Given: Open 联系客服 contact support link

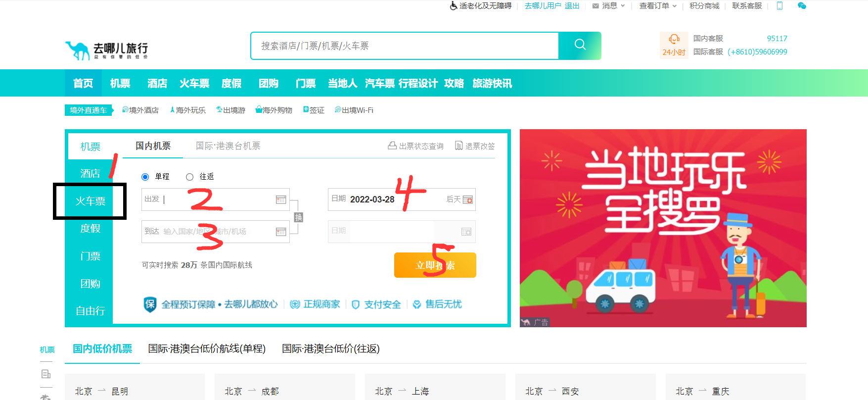Looking at the screenshot, I should click(x=747, y=6).
